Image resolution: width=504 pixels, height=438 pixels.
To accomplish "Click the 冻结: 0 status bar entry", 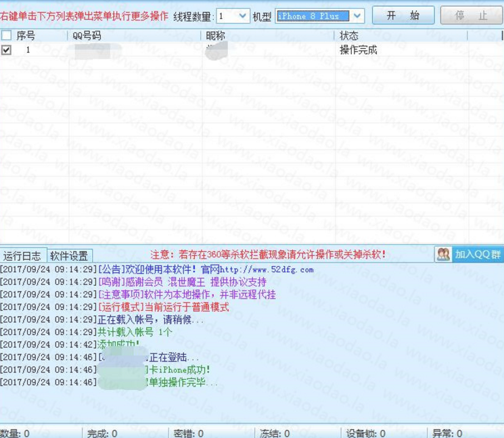I will coord(275,433).
